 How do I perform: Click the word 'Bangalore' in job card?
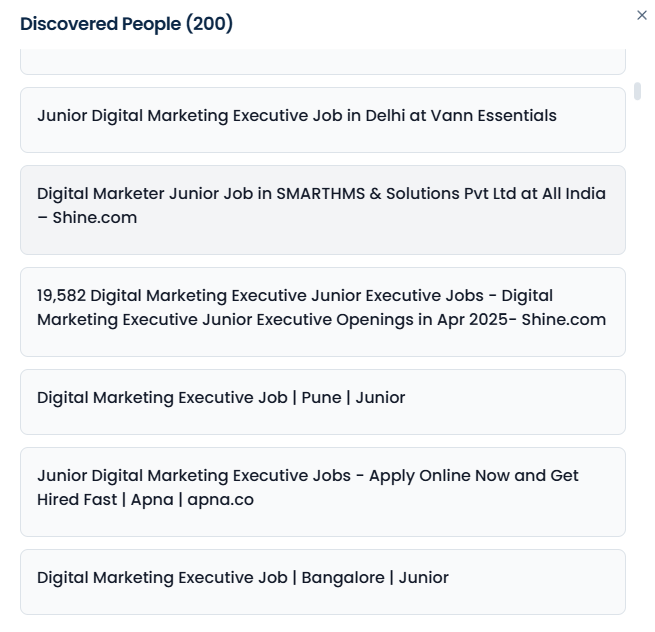(343, 578)
